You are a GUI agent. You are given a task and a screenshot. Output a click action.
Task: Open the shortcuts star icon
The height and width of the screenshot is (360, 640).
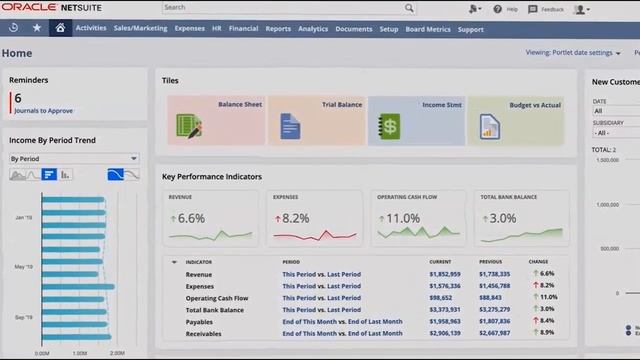37,28
